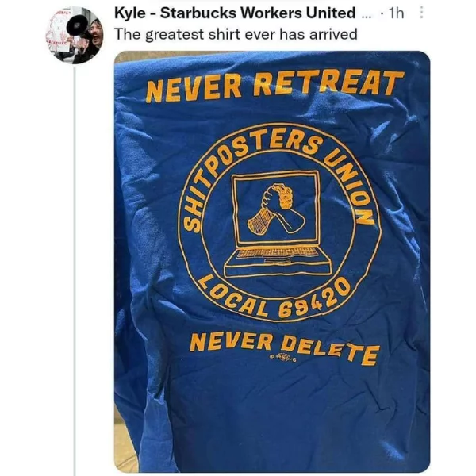Click the 1h timestamp of the tweet
This screenshot has height=476, width=476.
396,13
